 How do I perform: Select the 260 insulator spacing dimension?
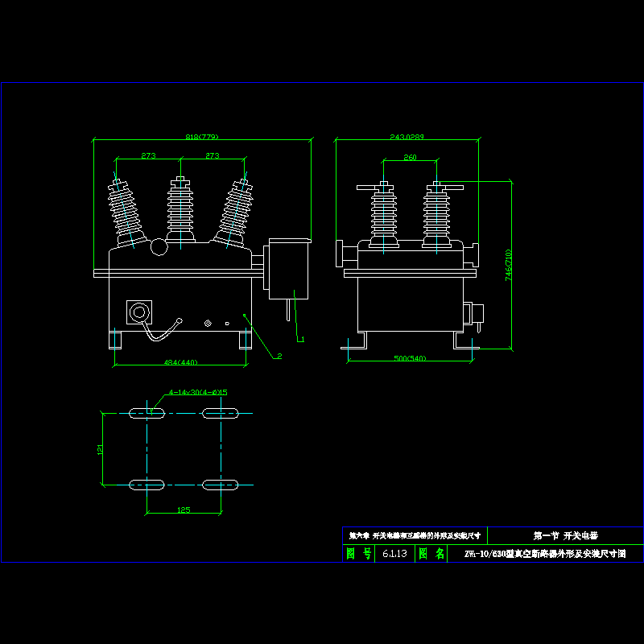(410, 158)
